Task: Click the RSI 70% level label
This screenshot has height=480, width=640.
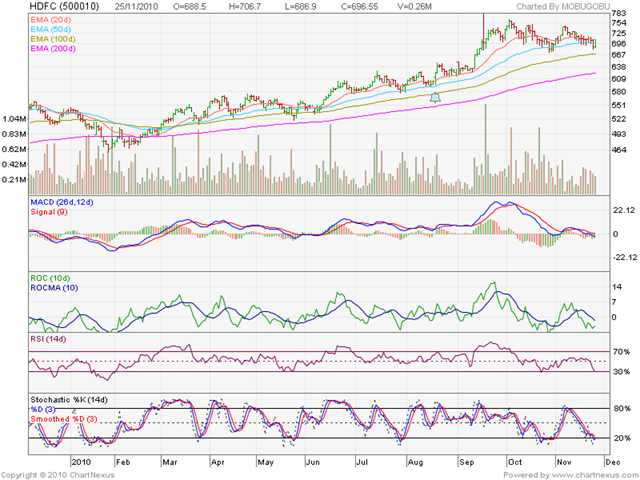Action: (x=621, y=351)
